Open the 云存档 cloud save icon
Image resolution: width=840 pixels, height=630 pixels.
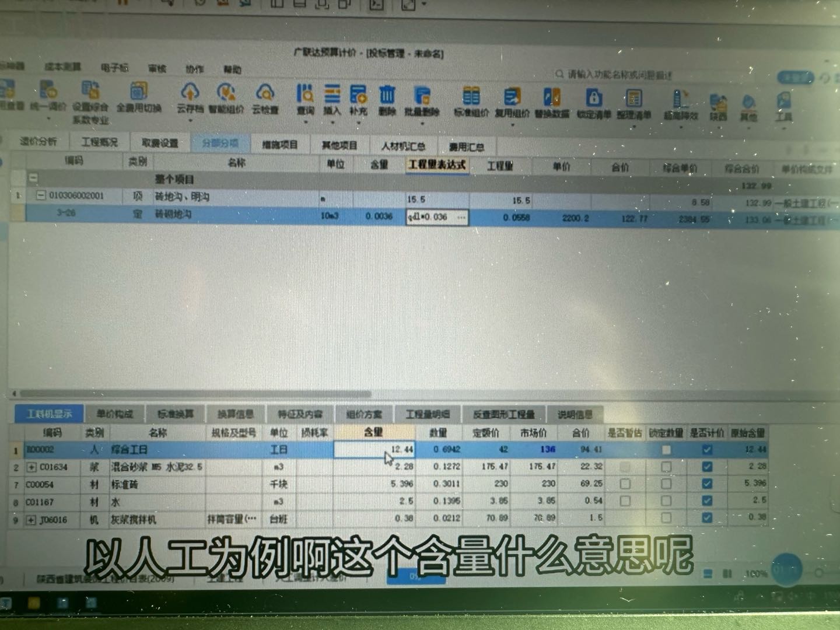click(190, 92)
